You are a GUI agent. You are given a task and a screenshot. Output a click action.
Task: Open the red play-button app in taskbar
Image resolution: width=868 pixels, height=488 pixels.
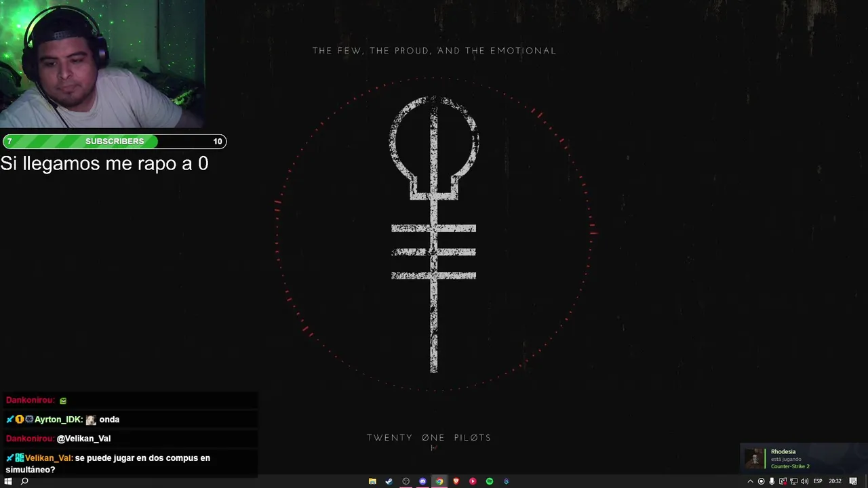[x=473, y=481]
